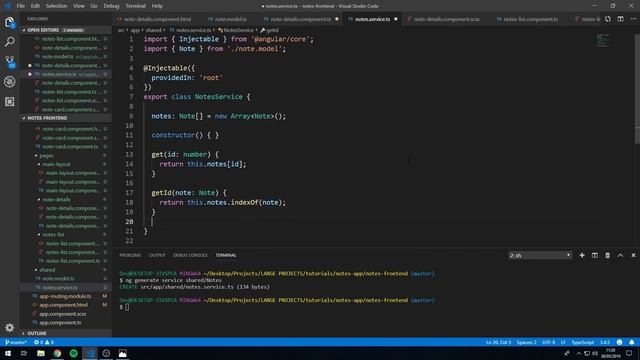
Task: Kill the terminal with the trash icon
Action: (x=607, y=255)
